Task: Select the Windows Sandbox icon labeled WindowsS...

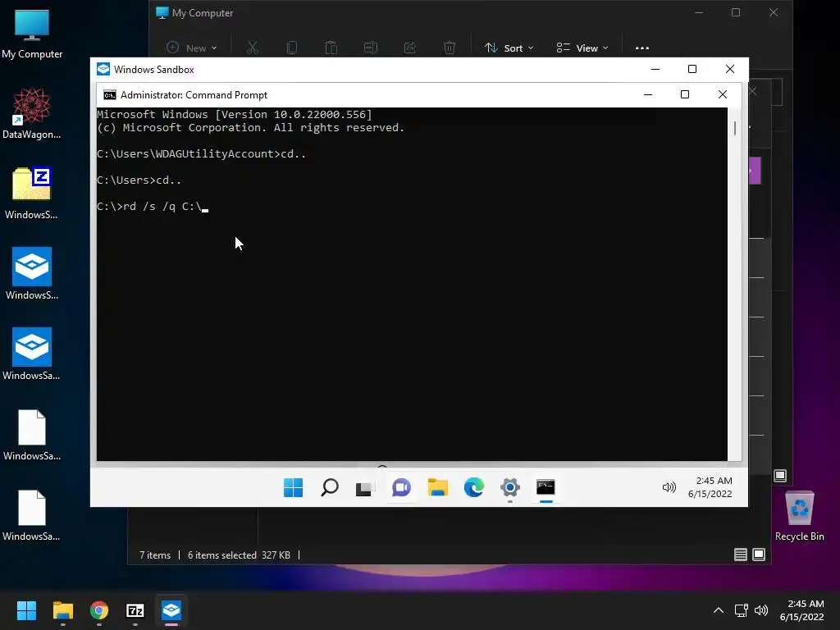Action: (x=32, y=274)
